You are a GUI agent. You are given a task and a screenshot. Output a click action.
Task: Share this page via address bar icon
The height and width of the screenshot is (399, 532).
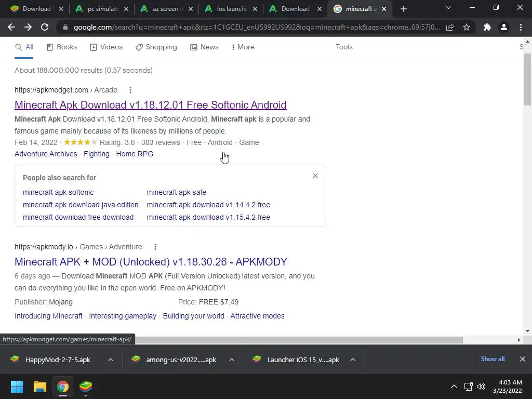point(450,27)
